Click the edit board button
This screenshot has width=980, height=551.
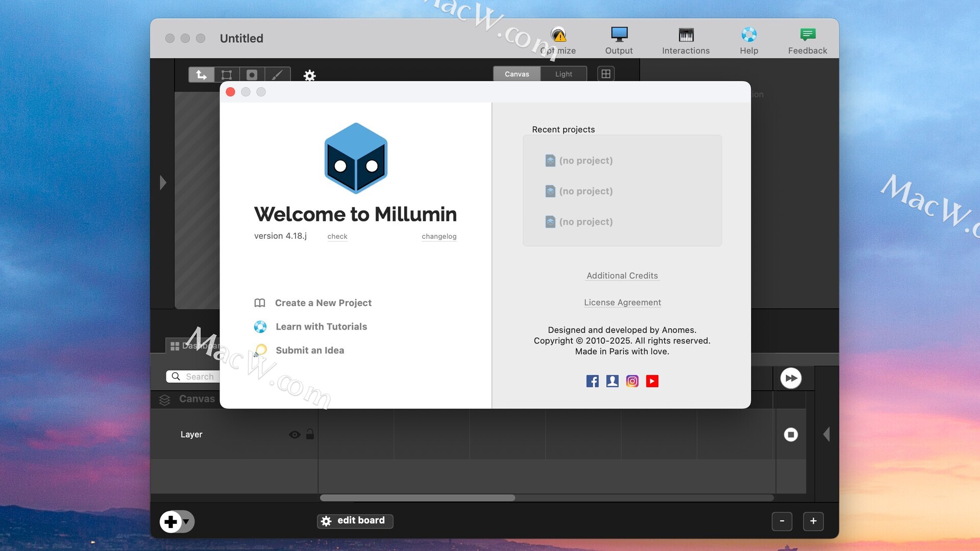pyautogui.click(x=355, y=520)
